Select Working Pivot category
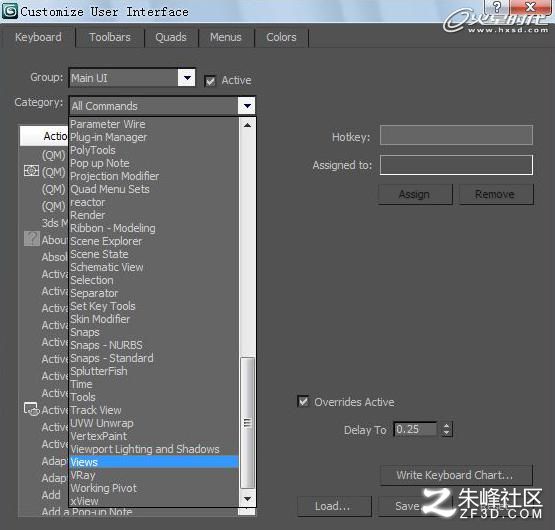555x530 pixels. (x=154, y=488)
